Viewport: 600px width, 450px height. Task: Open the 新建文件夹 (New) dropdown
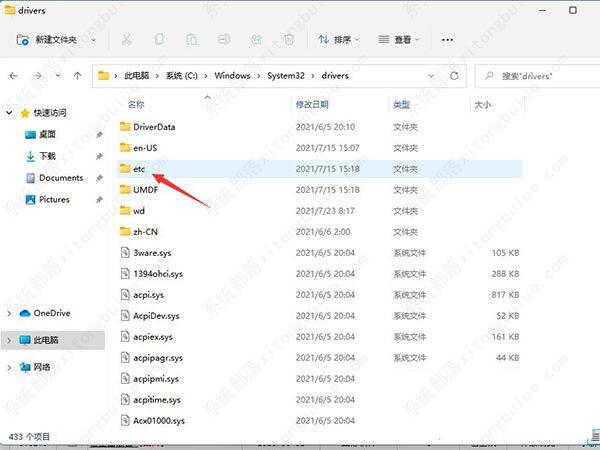(60, 40)
